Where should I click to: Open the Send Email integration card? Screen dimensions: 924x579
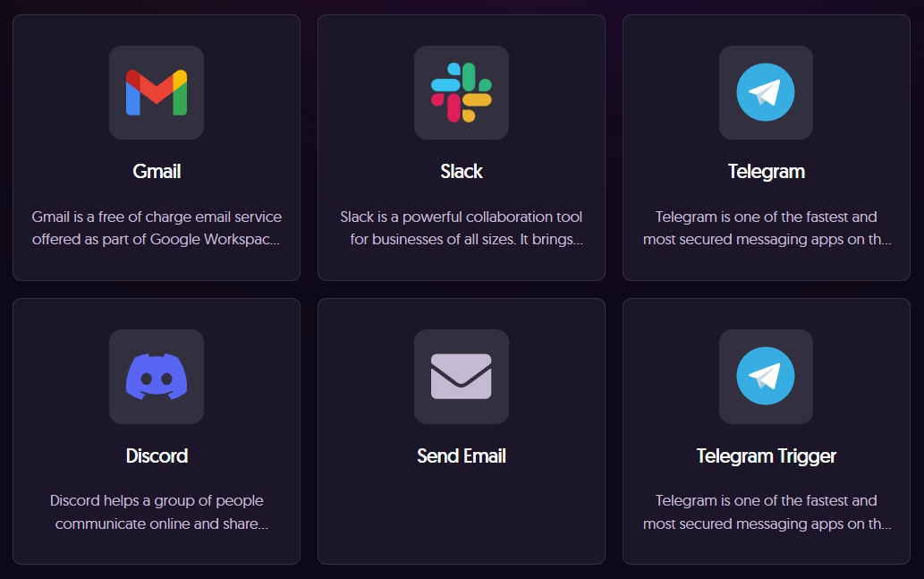point(462,519)
